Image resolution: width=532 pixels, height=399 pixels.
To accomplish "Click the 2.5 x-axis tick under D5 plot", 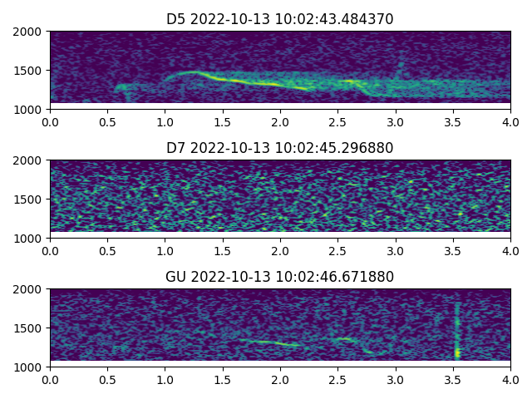I will coord(337,121).
